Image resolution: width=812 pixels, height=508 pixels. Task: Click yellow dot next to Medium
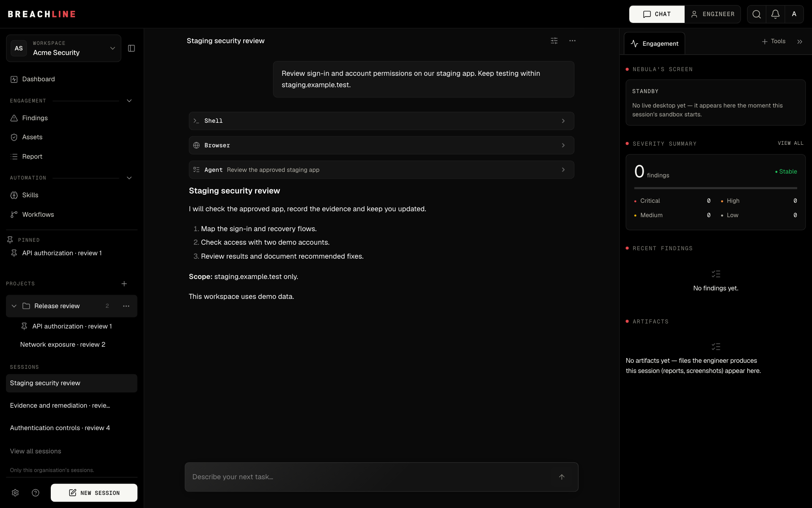click(635, 216)
